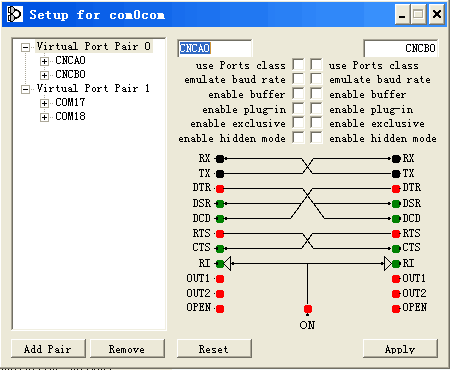Expand the CNCA0 tree node
Image resolution: width=450 pixels, height=370 pixels.
pos(44,61)
